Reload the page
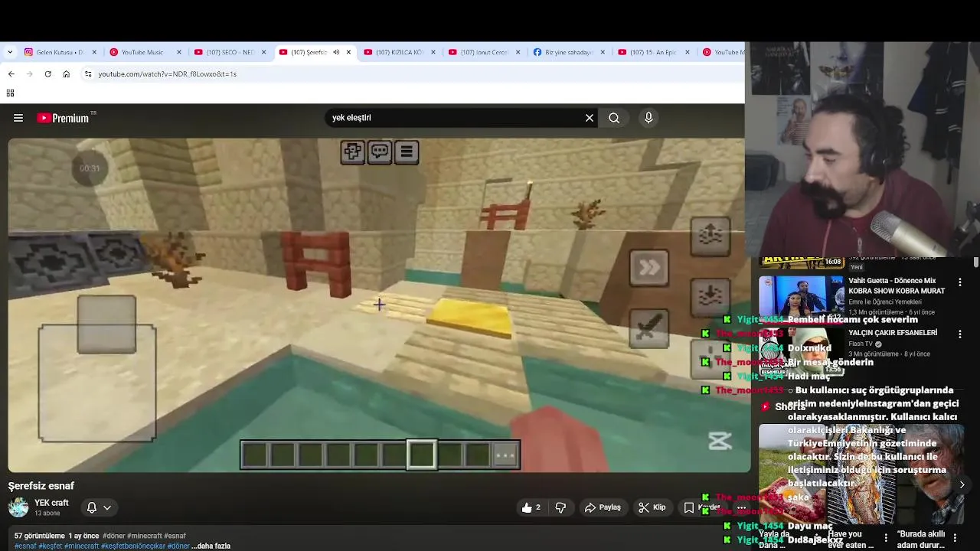Viewport: 980px width, 551px height. (x=47, y=73)
